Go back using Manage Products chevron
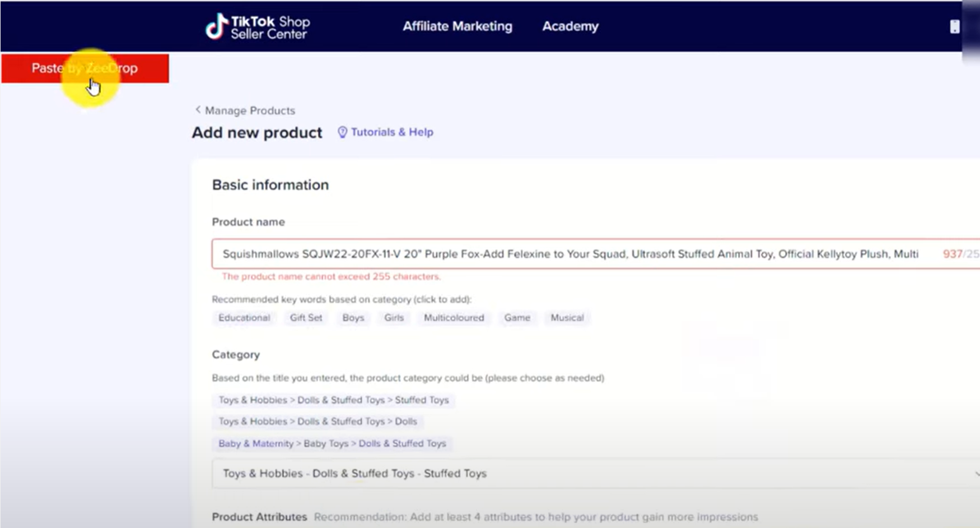The image size is (980, 528). (x=198, y=110)
